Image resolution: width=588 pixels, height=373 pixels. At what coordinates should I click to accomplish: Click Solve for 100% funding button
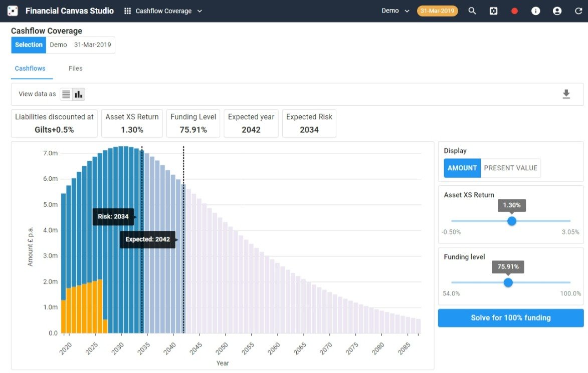click(x=511, y=318)
